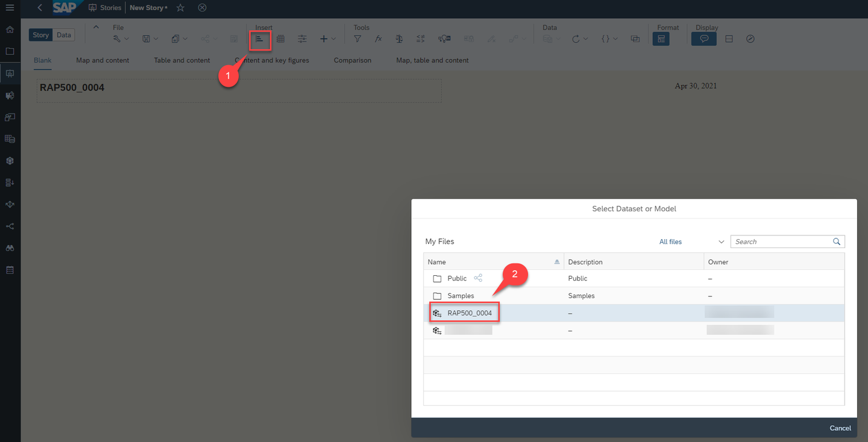Click the Owner column header
868x442 pixels.
pyautogui.click(x=774, y=262)
